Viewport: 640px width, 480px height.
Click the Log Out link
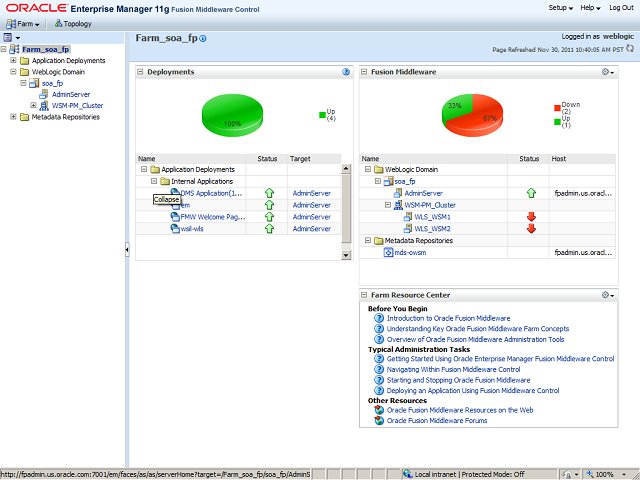pyautogui.click(x=621, y=8)
